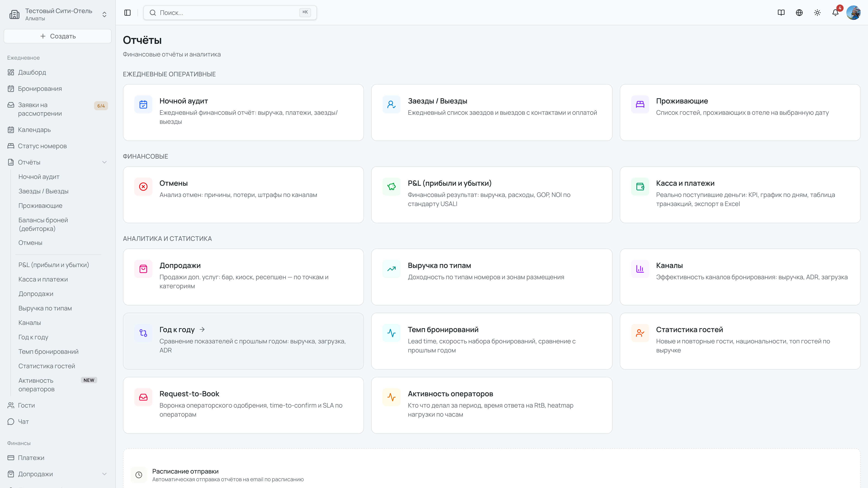The image size is (868, 488).
Task: Click the Отмены card red cross icon
Action: point(143,187)
